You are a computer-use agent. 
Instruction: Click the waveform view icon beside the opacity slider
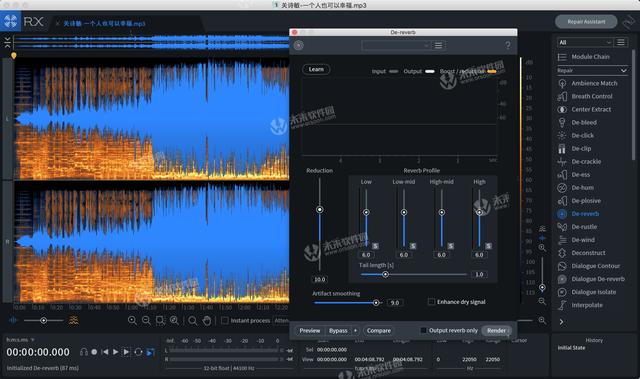tap(13, 321)
